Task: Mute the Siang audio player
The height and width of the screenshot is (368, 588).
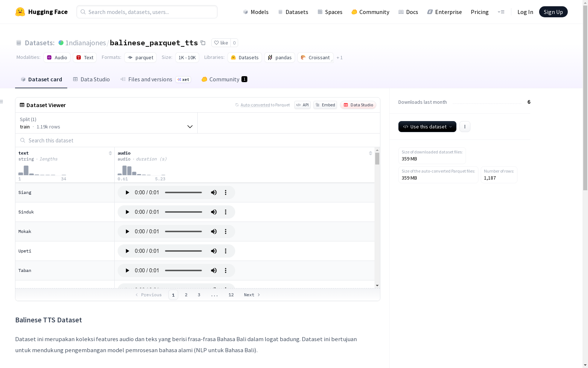Action: click(214, 192)
